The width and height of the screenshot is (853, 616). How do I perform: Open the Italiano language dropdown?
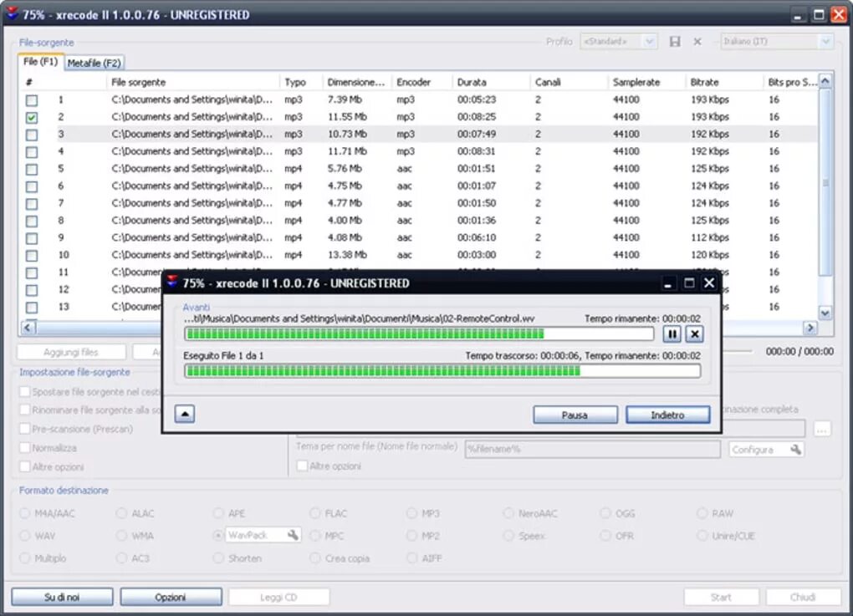coord(777,41)
